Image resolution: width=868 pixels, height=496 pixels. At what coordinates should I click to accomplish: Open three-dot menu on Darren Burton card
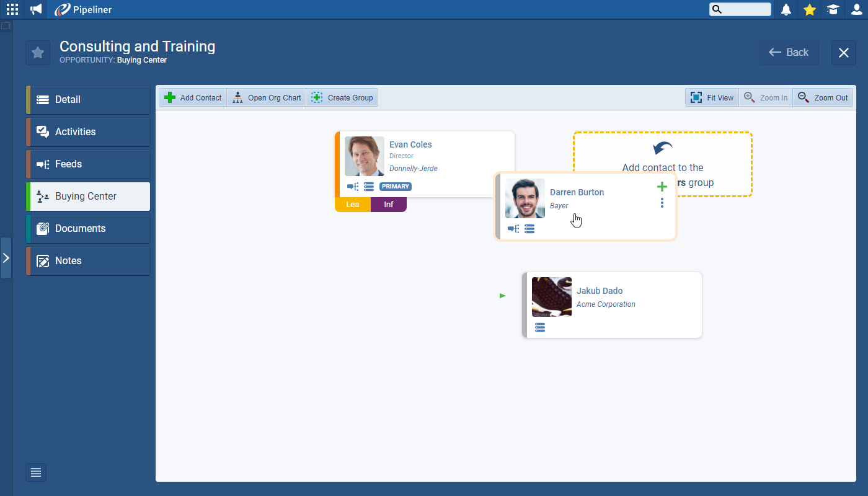[662, 203]
